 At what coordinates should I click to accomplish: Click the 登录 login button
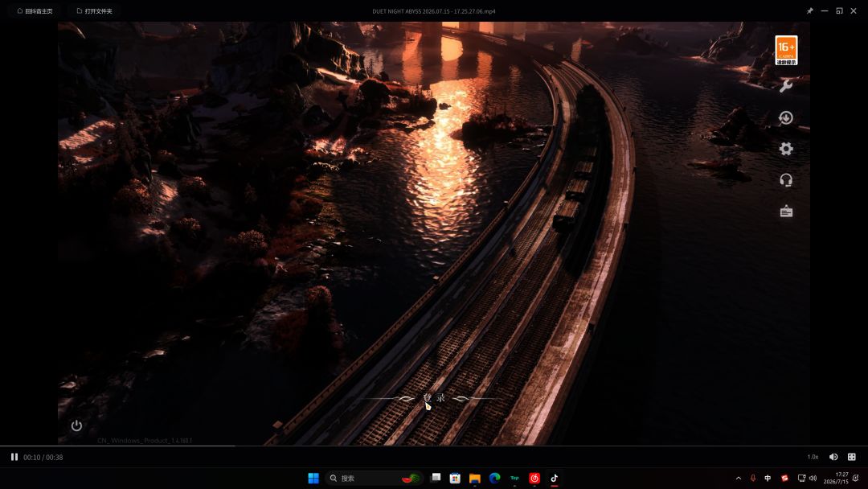(x=434, y=397)
